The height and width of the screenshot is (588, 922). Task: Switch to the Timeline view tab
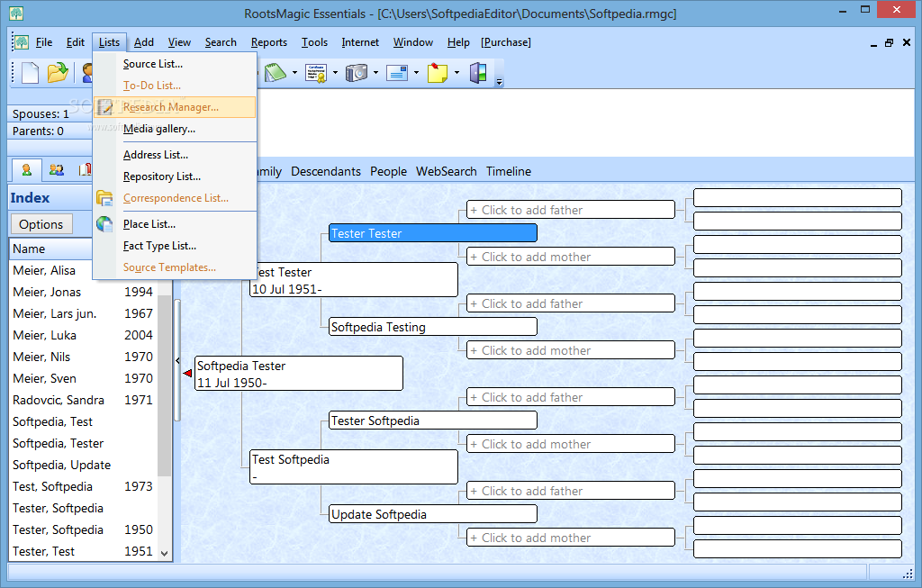(x=509, y=172)
